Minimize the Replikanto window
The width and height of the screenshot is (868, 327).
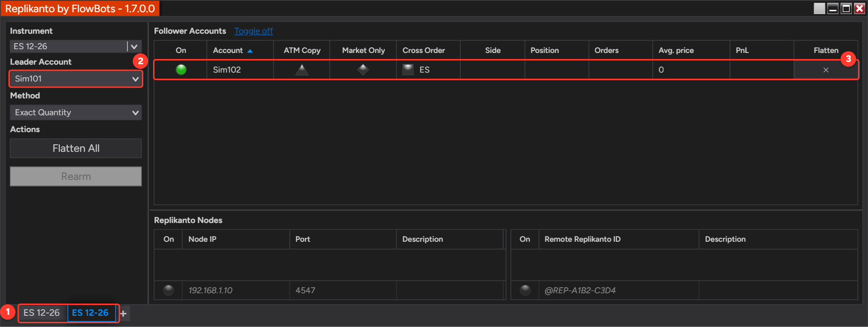[x=833, y=8]
